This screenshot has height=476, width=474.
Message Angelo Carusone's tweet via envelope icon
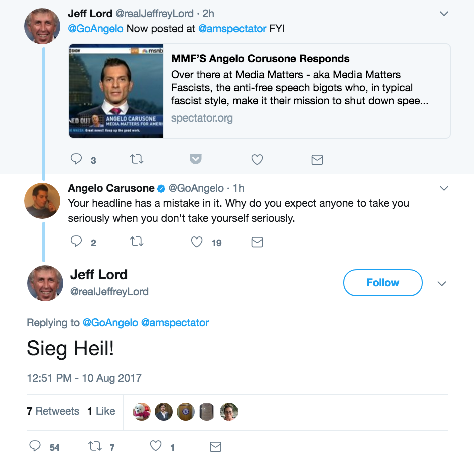pyautogui.click(x=257, y=242)
